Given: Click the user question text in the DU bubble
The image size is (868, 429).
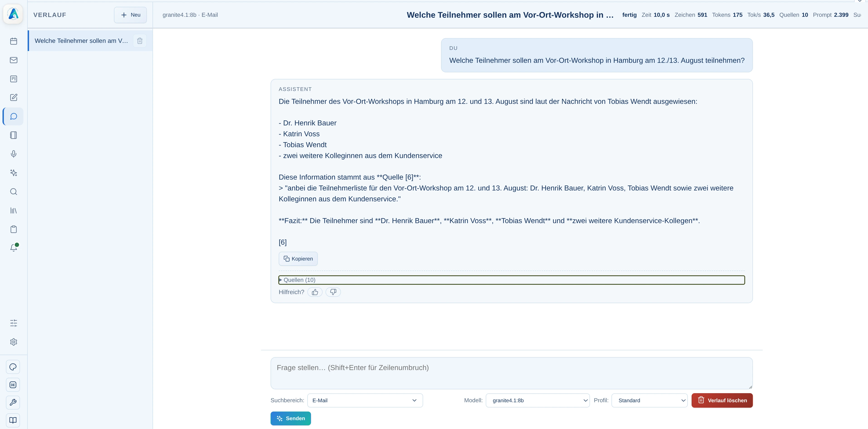Looking at the screenshot, I should pyautogui.click(x=597, y=61).
